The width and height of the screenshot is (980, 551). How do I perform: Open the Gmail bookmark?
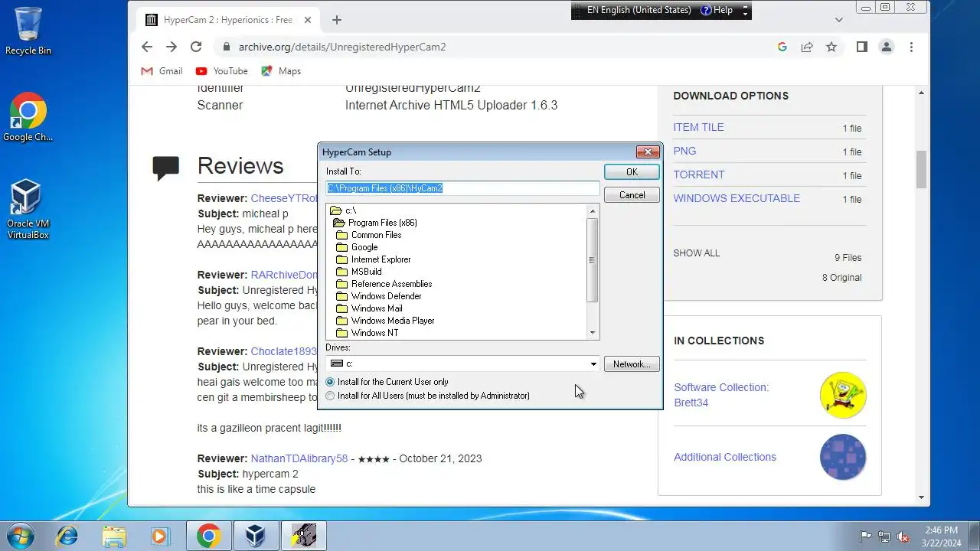(x=162, y=71)
